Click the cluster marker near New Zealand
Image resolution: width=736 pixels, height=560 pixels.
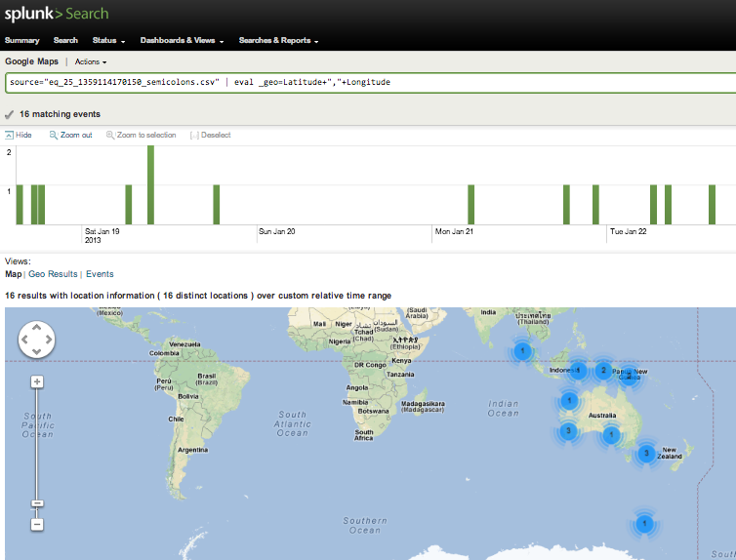645,453
